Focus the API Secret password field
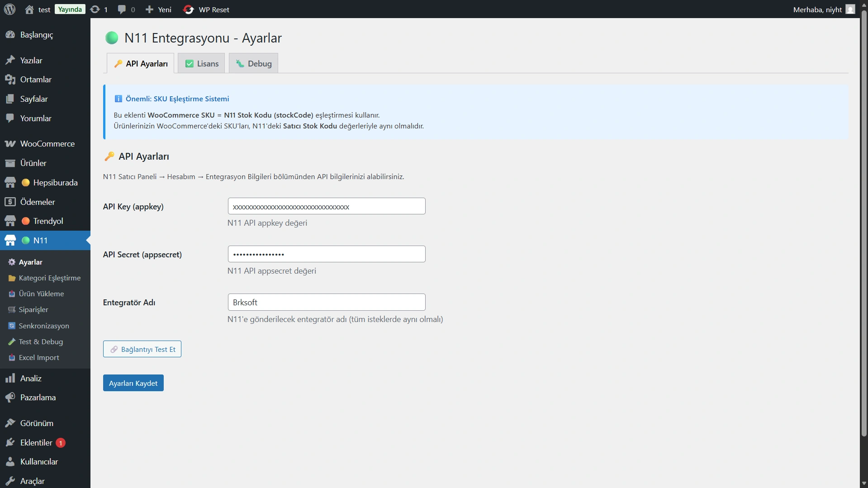The image size is (868, 488). [326, 254]
